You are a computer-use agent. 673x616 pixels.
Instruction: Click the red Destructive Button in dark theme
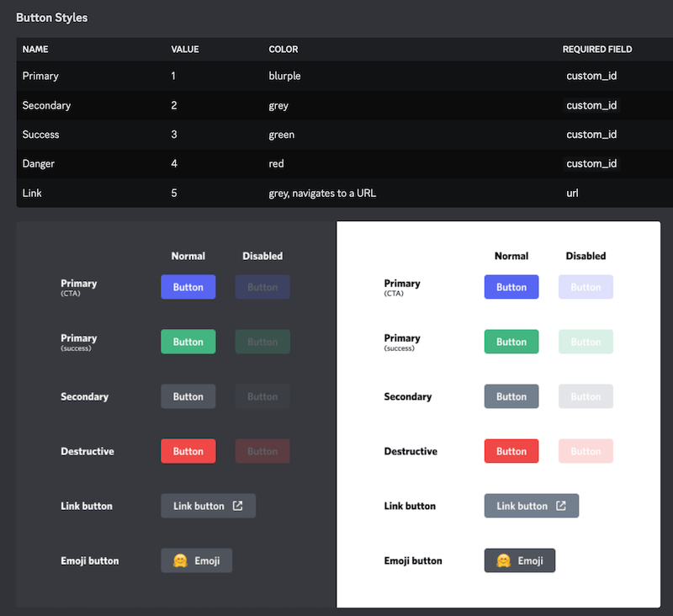[188, 451]
